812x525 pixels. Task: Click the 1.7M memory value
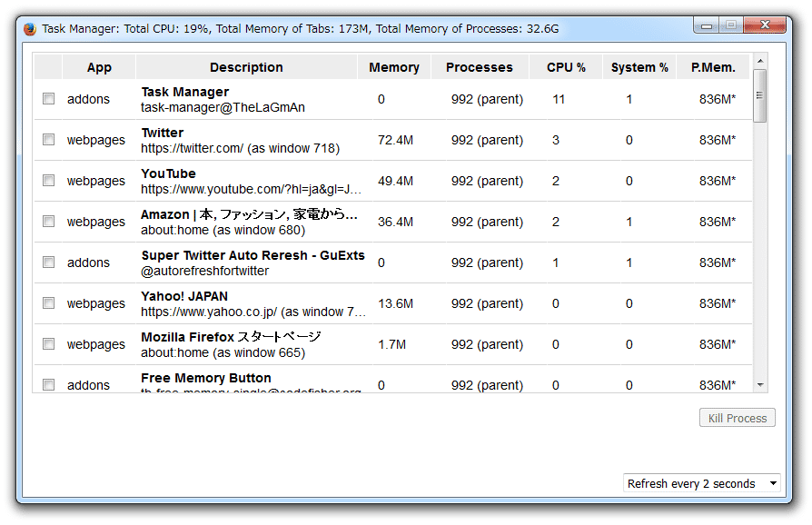(x=392, y=344)
